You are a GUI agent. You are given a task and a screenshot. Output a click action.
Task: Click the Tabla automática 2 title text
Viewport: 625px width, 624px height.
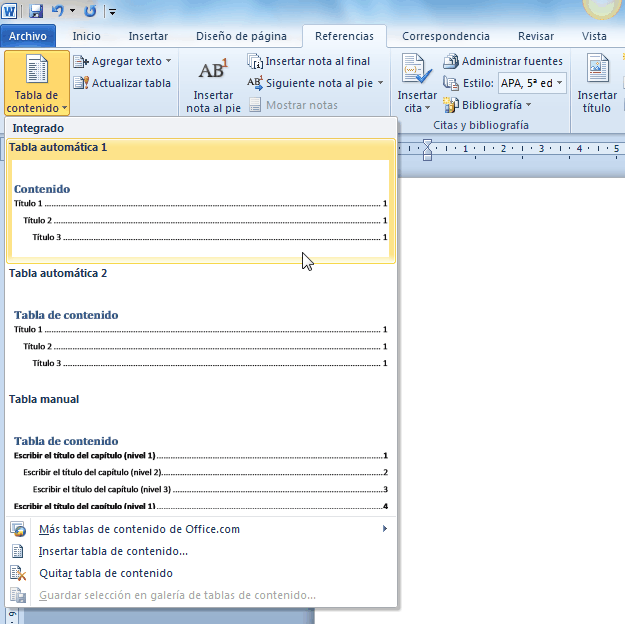(x=58, y=273)
